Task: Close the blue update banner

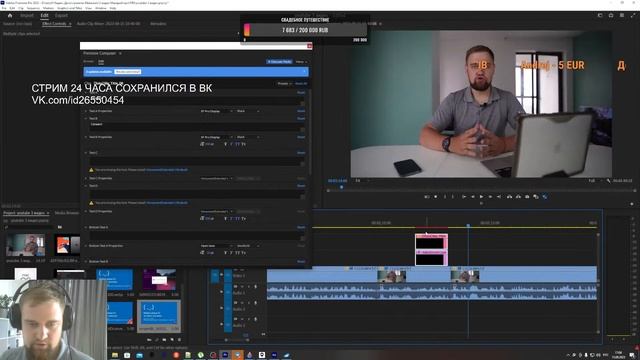Action: 304,72
